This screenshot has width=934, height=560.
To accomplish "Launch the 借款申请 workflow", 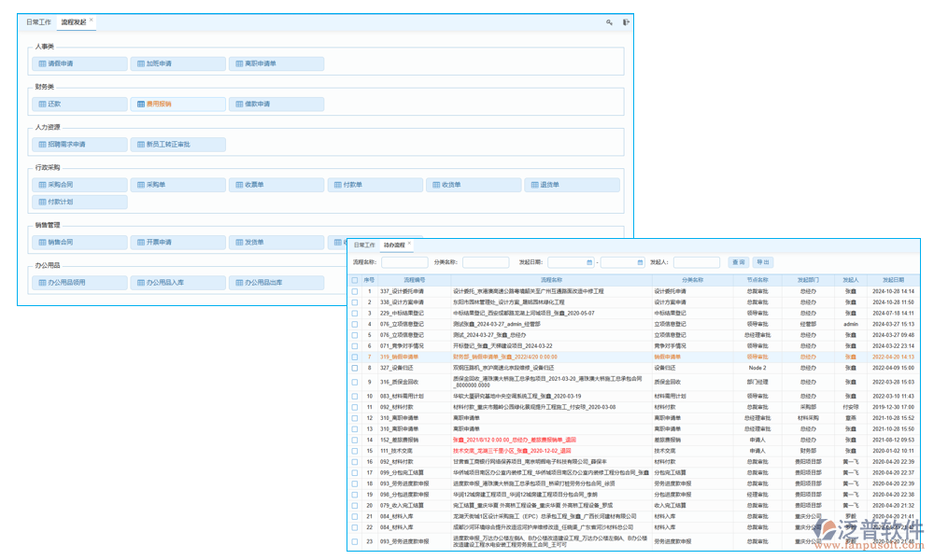I will point(276,105).
